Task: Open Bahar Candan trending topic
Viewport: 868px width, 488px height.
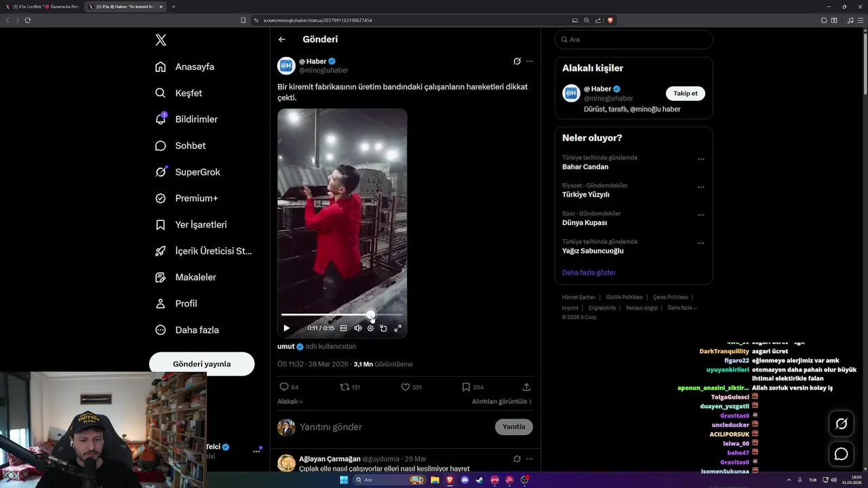Action: pyautogui.click(x=585, y=167)
